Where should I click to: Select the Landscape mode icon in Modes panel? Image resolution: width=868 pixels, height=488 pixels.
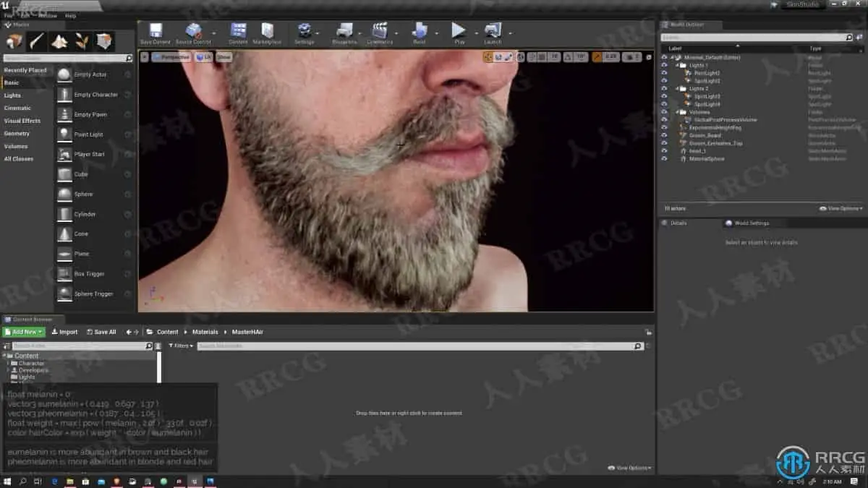click(59, 42)
